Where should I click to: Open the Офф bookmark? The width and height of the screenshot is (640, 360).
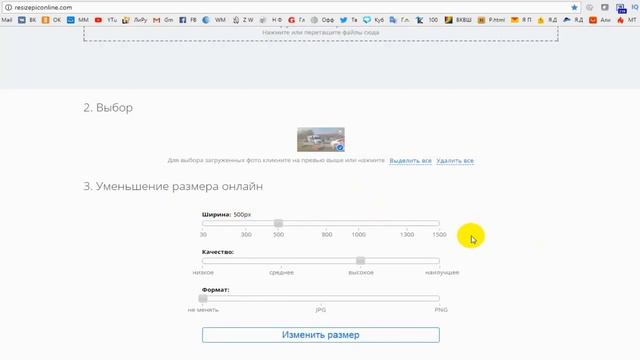(322, 20)
